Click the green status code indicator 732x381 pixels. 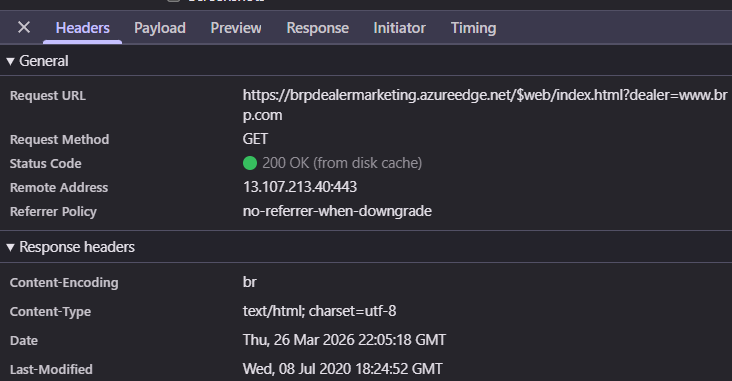tap(250, 163)
